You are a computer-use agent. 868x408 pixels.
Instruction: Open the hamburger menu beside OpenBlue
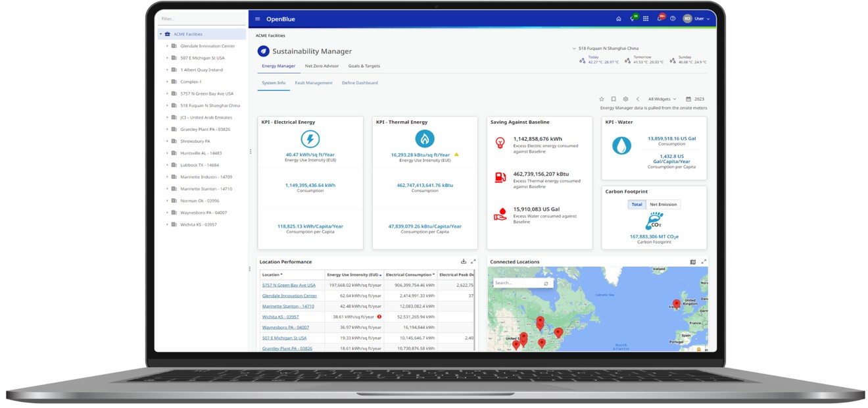pos(257,19)
